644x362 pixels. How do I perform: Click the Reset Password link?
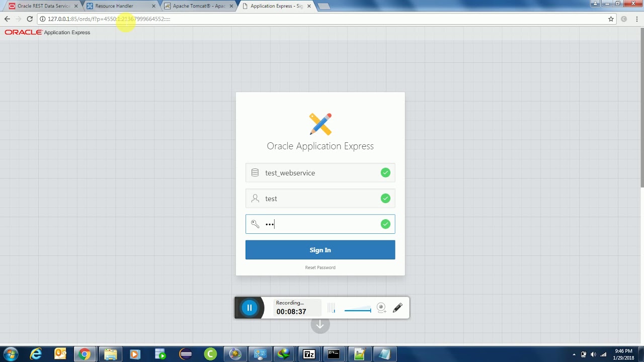coord(320,267)
